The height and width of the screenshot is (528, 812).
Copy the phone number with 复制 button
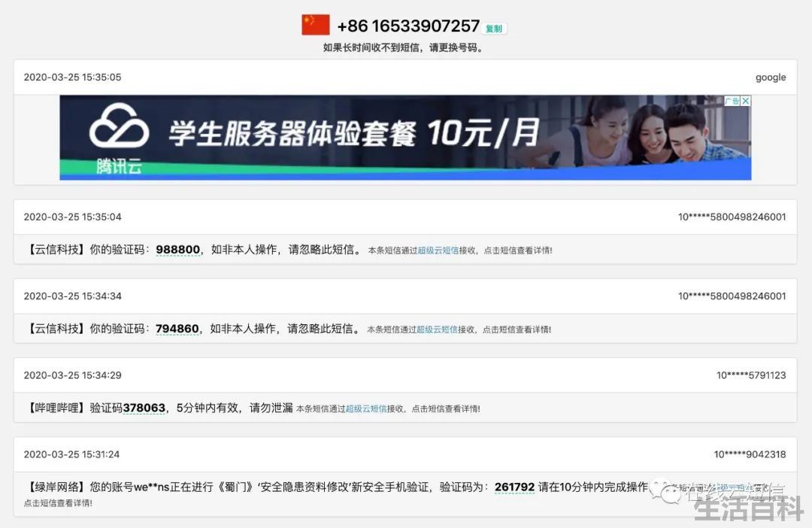tap(493, 29)
